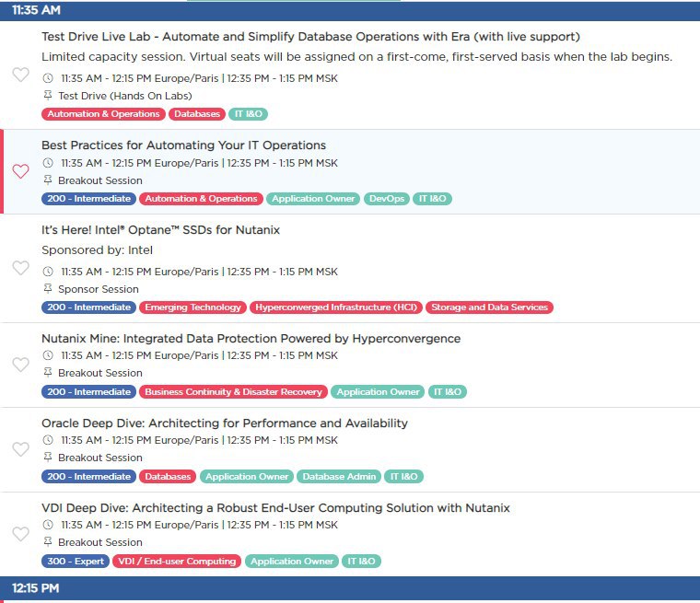Open Test Drive Live Lab Era session title
The image size is (700, 603).
pyautogui.click(x=310, y=37)
